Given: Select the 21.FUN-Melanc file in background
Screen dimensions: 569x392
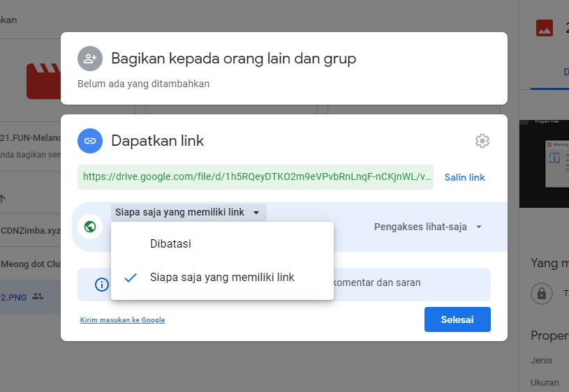Looking at the screenshot, I should pyautogui.click(x=30, y=146).
